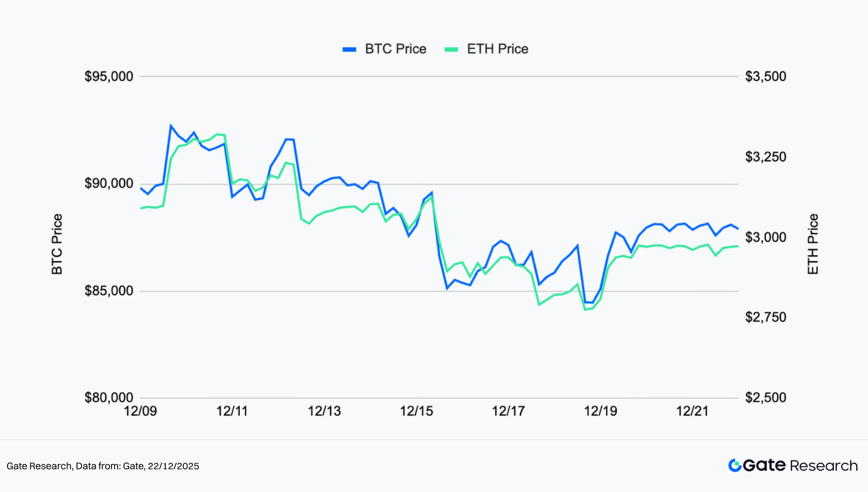This screenshot has width=868, height=492.
Task: Click the Gate logo icon
Action: click(x=735, y=465)
